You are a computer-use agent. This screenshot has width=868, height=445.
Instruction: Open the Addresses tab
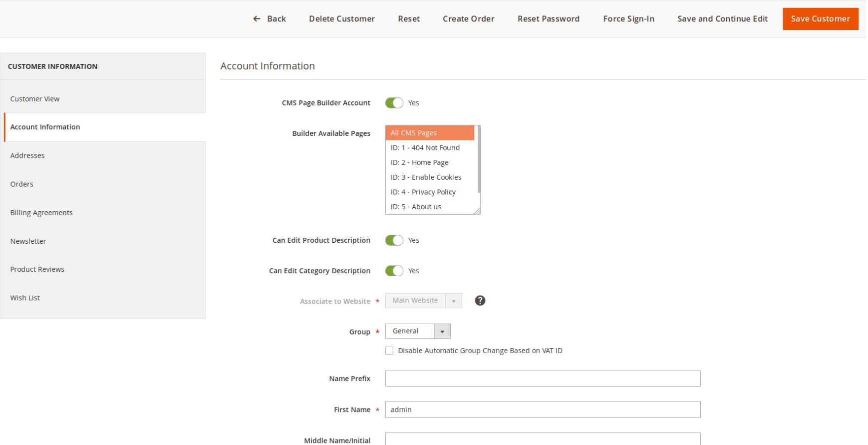point(27,155)
